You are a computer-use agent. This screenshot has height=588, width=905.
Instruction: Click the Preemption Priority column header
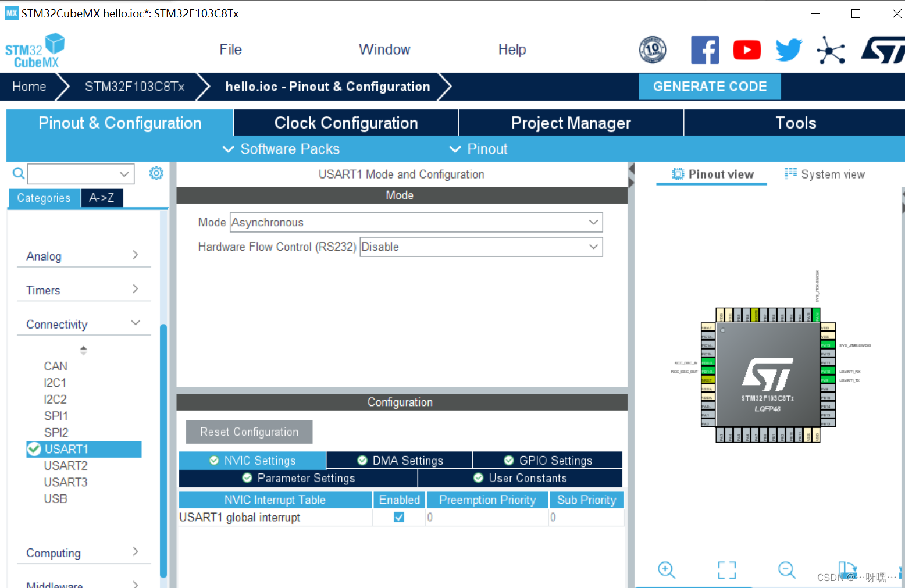coord(487,500)
